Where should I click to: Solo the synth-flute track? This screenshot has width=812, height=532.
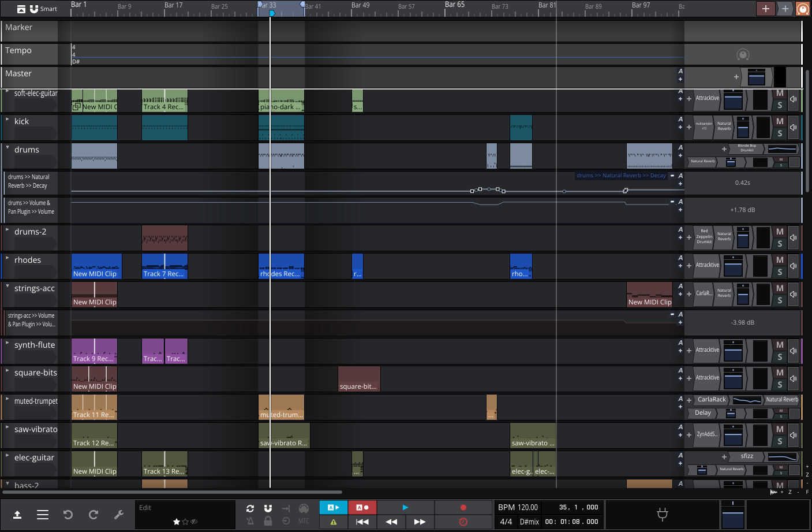coord(780,357)
